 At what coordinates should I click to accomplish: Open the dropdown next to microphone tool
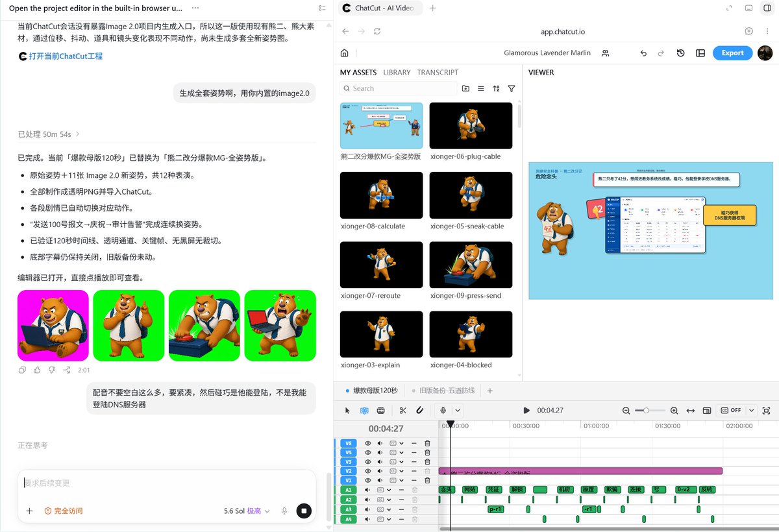coord(458,411)
